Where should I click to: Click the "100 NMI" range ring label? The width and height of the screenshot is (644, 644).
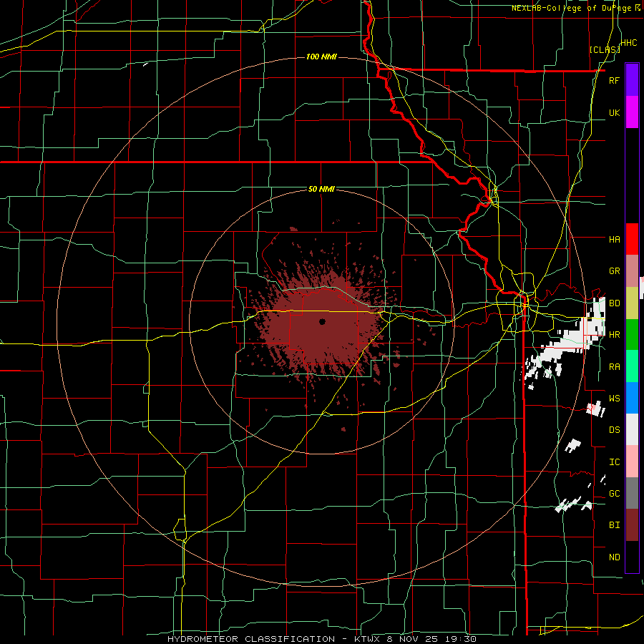(x=321, y=57)
